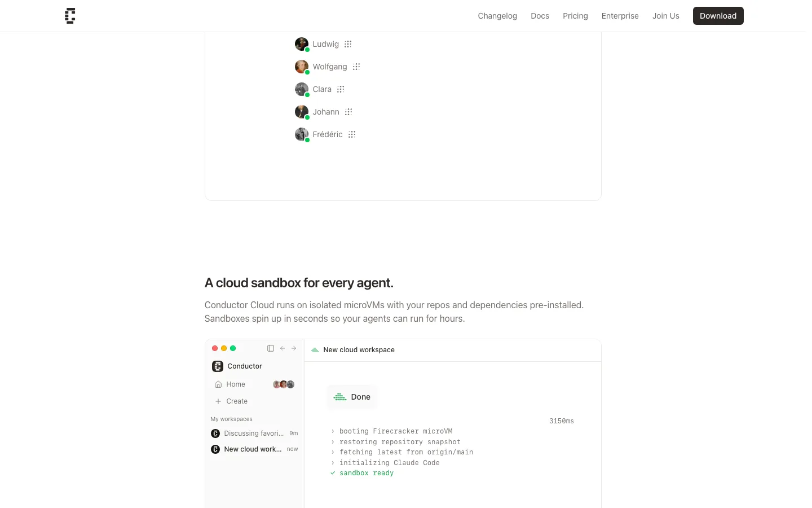The height and width of the screenshot is (508, 812).
Task: Click the green window control dot
Action: point(233,348)
